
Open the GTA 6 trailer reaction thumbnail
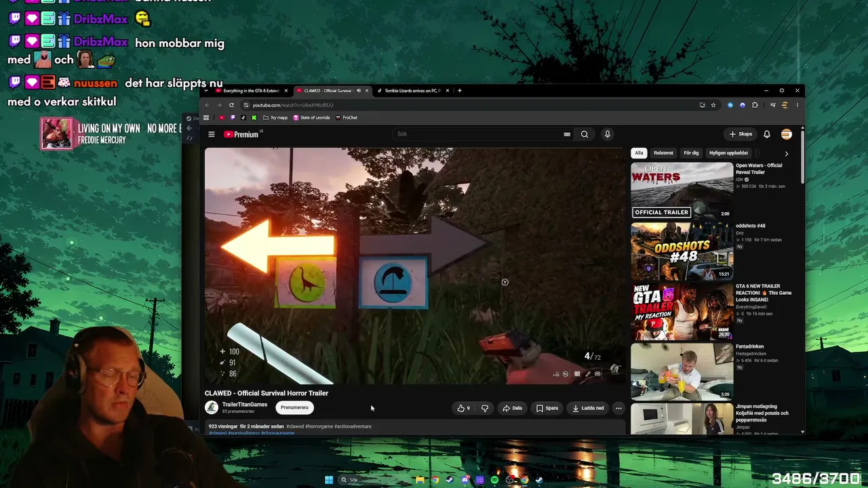click(682, 311)
